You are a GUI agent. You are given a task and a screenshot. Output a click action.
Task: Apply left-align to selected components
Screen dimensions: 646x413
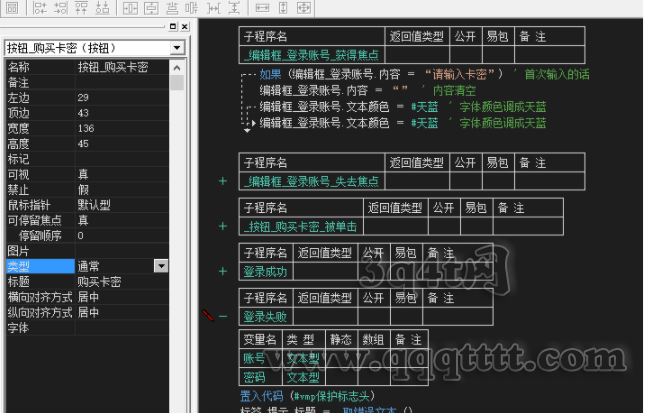click(x=40, y=7)
